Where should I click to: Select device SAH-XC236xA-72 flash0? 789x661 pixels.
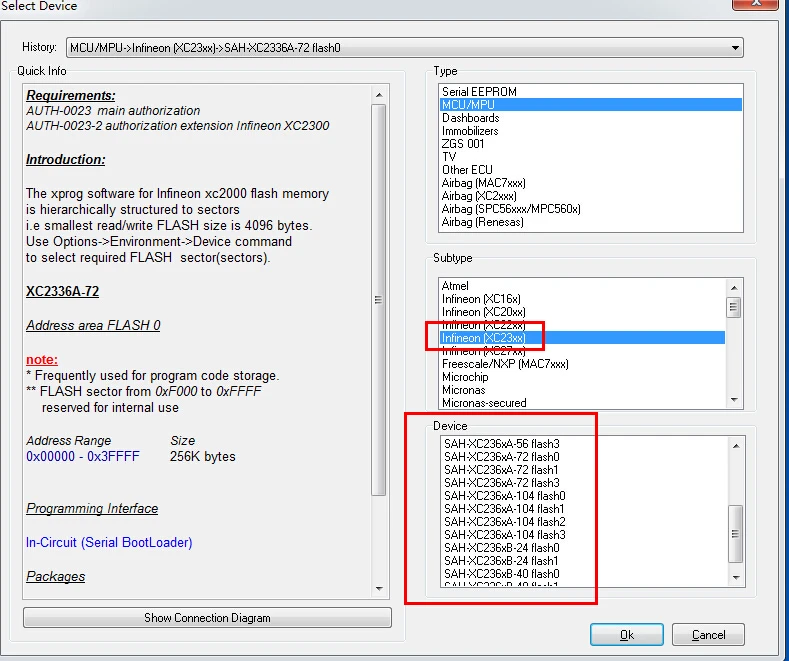click(x=584, y=457)
